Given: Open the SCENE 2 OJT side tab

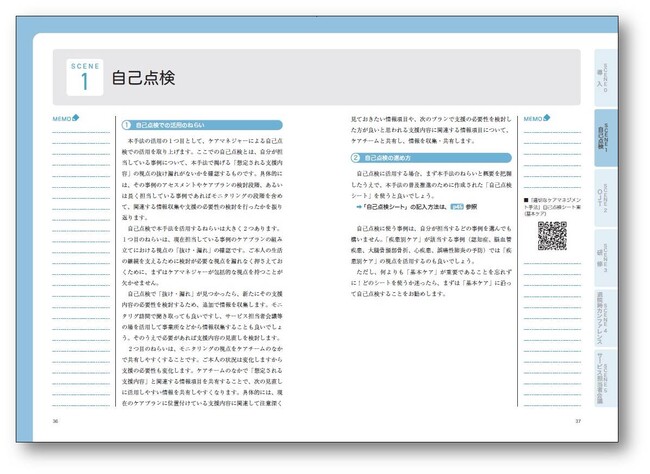Looking at the screenshot, I should click(605, 198).
